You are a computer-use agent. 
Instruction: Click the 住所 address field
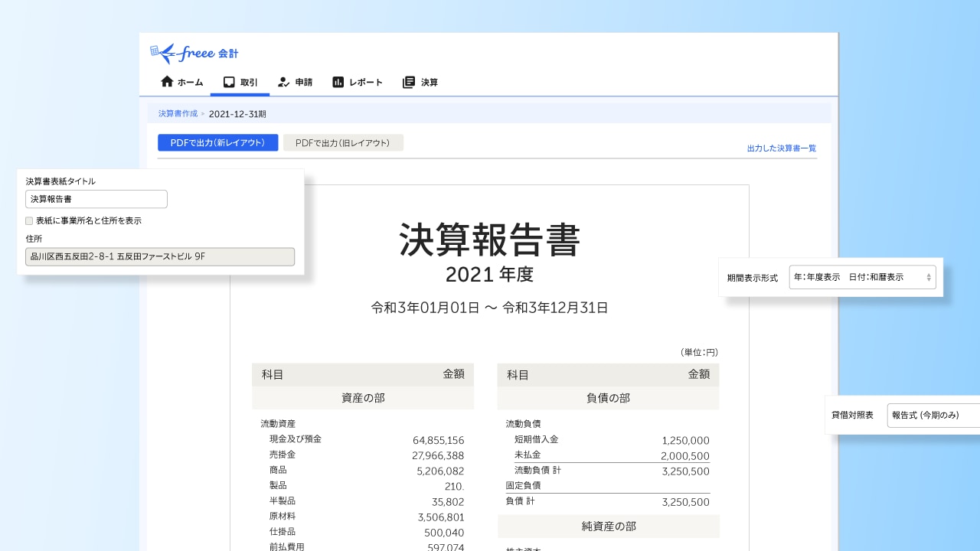pos(160,256)
